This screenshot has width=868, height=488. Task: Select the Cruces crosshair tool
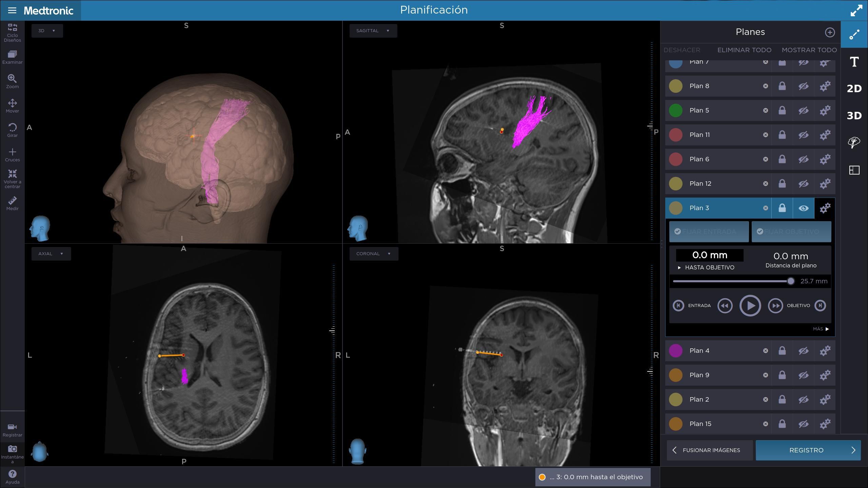[x=12, y=155]
